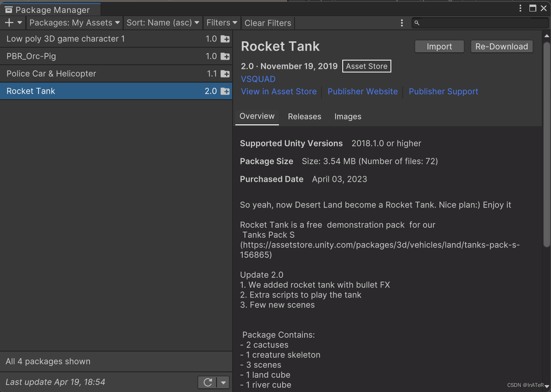Click the search magnifier icon

(x=417, y=22)
